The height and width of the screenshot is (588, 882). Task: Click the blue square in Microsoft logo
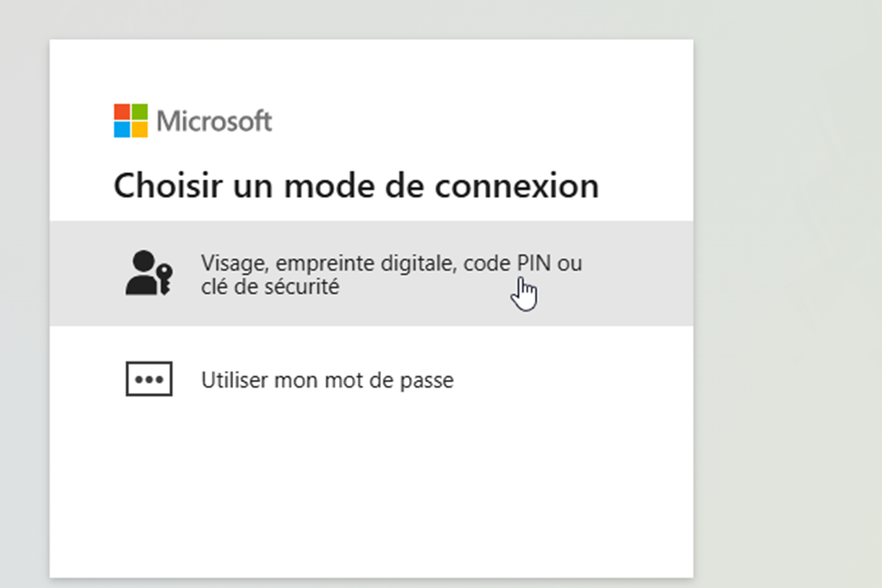click(x=122, y=129)
